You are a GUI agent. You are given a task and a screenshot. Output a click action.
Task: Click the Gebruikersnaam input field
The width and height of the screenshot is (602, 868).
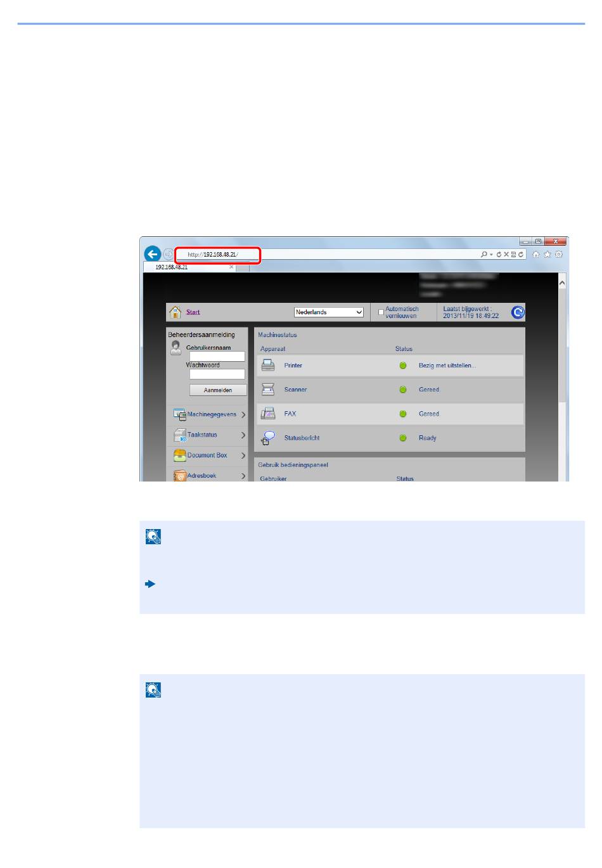217,357
